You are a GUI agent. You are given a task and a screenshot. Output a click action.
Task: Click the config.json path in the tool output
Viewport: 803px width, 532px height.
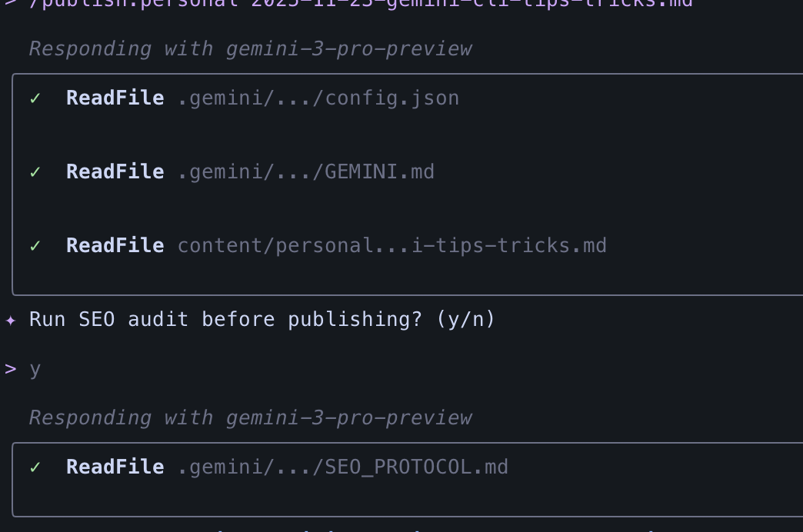click(318, 98)
